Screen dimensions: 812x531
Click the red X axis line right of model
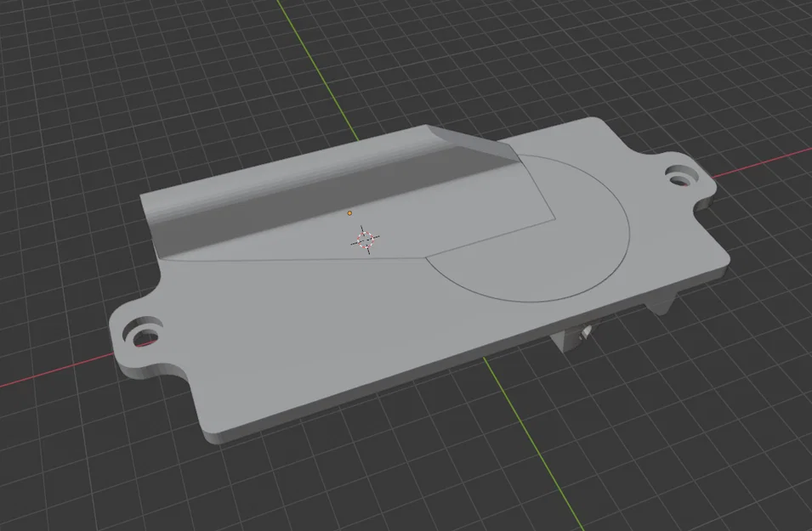[x=761, y=163]
